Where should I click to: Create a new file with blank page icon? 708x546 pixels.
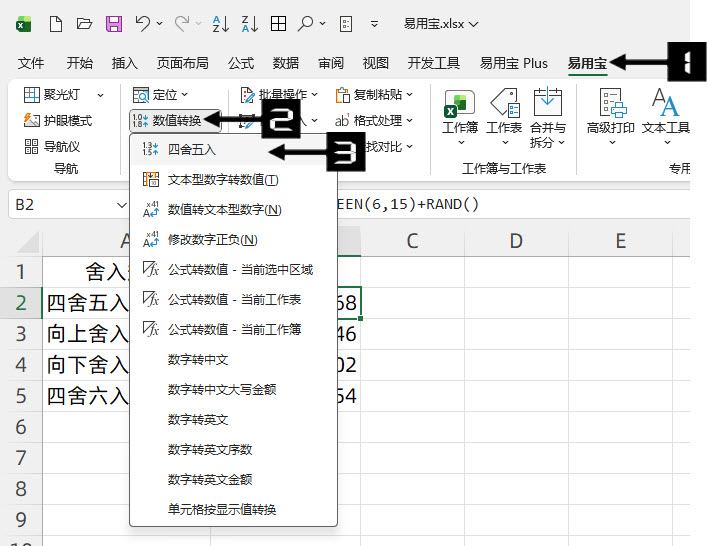pyautogui.click(x=56, y=23)
